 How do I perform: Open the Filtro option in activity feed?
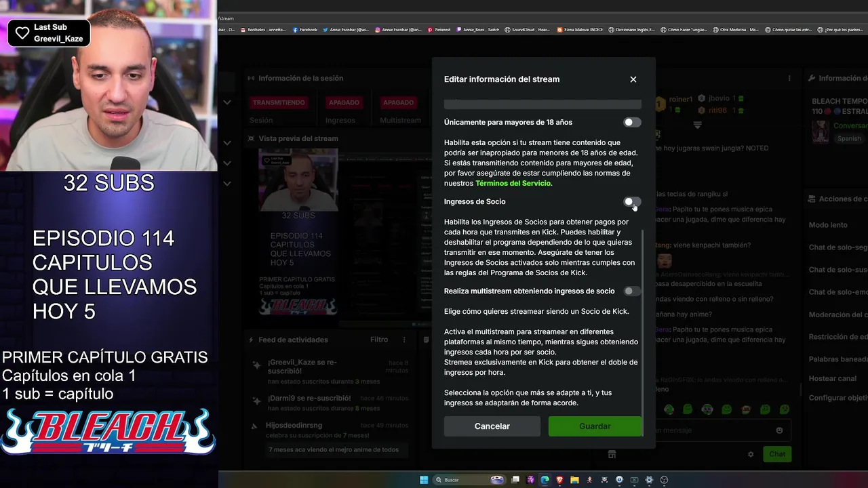(x=379, y=340)
